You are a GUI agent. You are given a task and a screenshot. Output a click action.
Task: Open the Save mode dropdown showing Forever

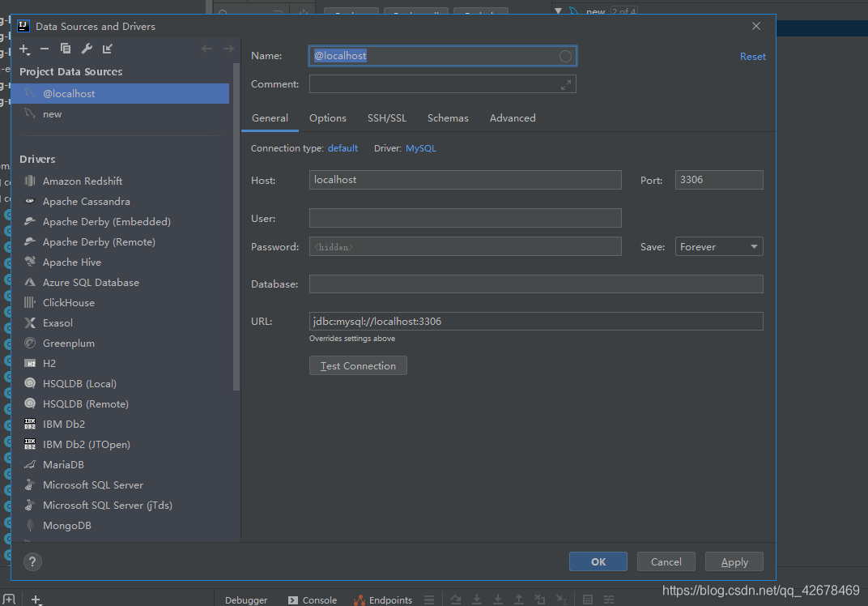pos(719,246)
